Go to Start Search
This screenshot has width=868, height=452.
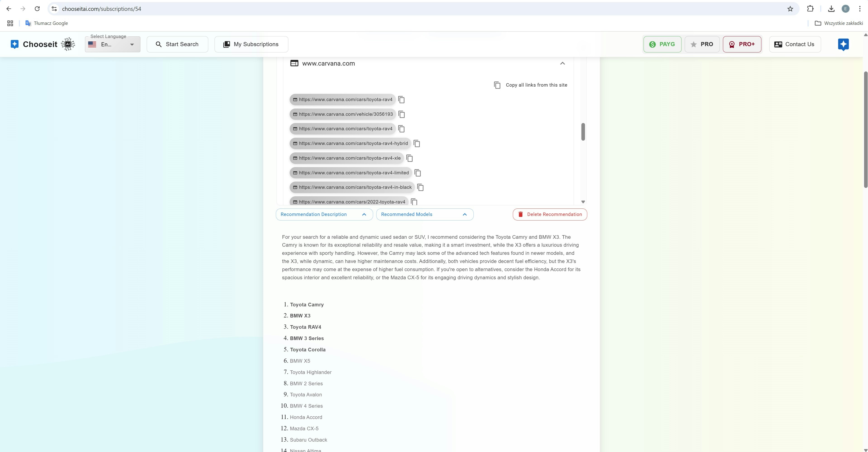177,44
